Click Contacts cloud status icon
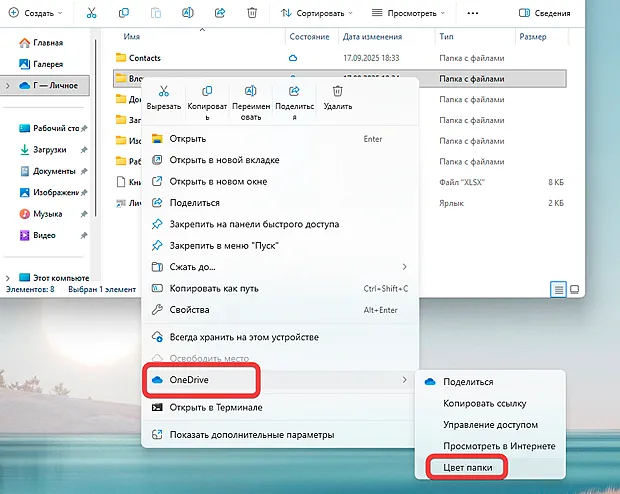 [293, 58]
